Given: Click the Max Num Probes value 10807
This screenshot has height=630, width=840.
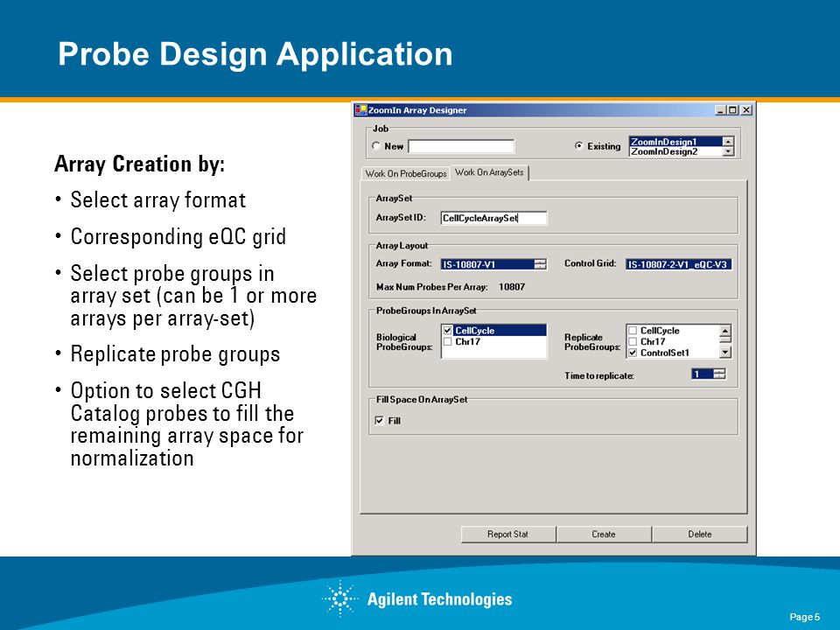Looking at the screenshot, I should click(x=512, y=287).
